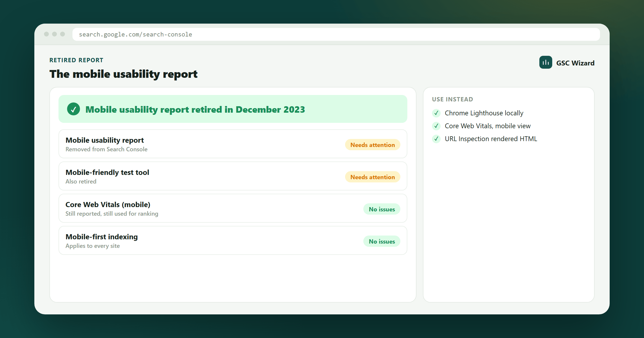Select the Mobile-friendly test tool row title
The width and height of the screenshot is (644, 338).
[107, 172]
